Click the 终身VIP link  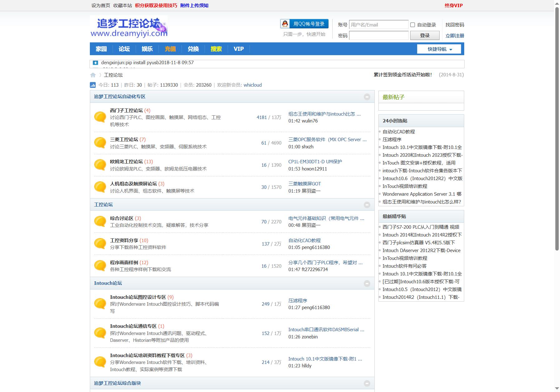pos(454,5)
